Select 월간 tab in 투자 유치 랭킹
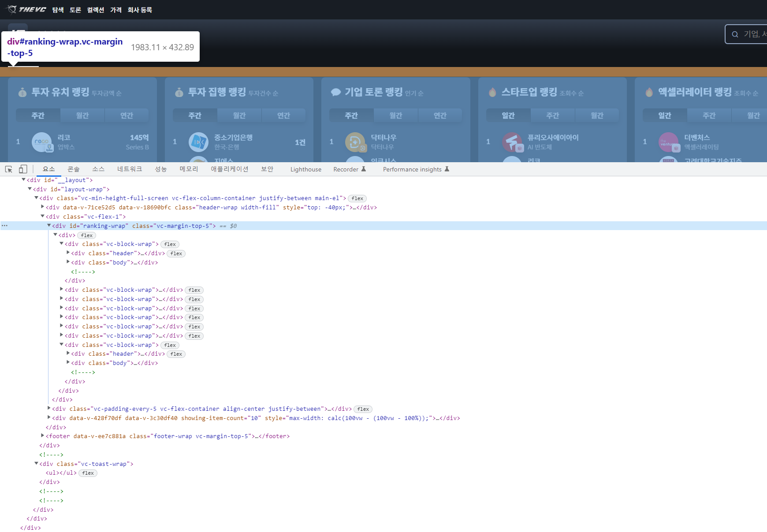767x532 pixels. [82, 115]
